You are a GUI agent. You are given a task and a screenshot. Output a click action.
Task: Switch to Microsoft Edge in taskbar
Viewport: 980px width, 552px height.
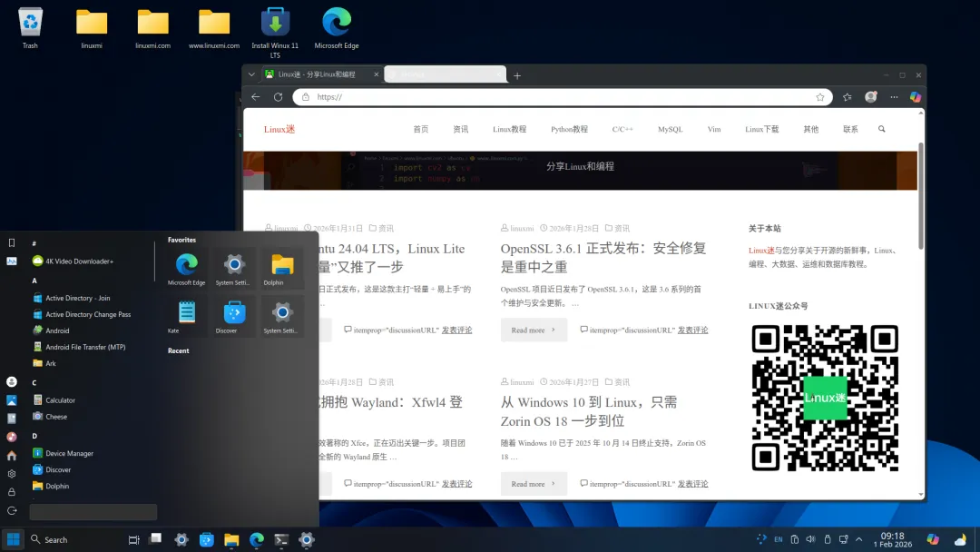click(256, 539)
